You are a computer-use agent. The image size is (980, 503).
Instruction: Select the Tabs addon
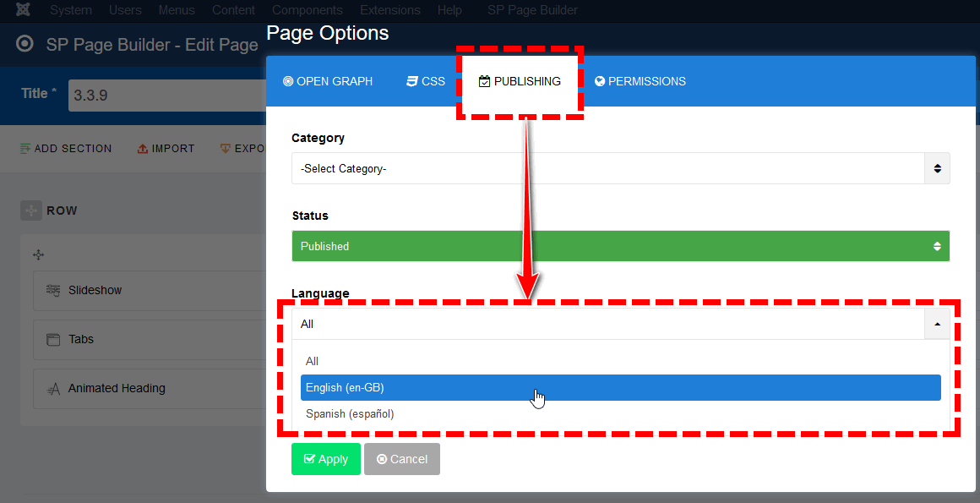[150, 339]
